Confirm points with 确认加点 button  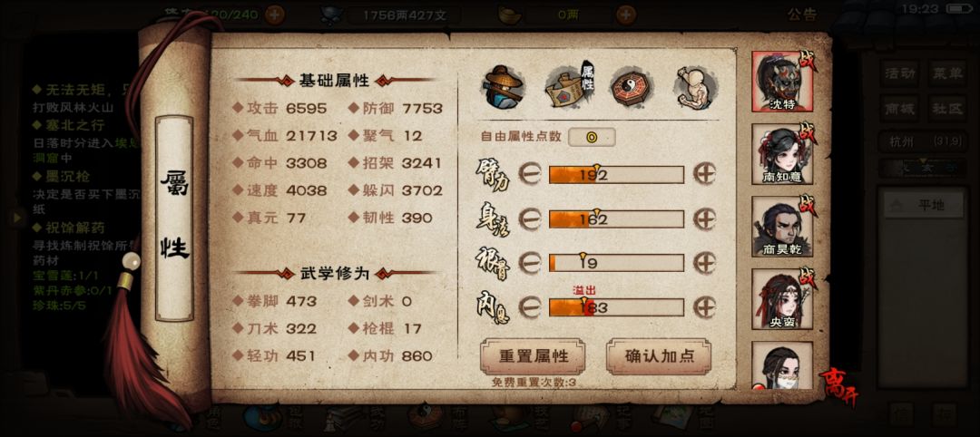click(659, 356)
